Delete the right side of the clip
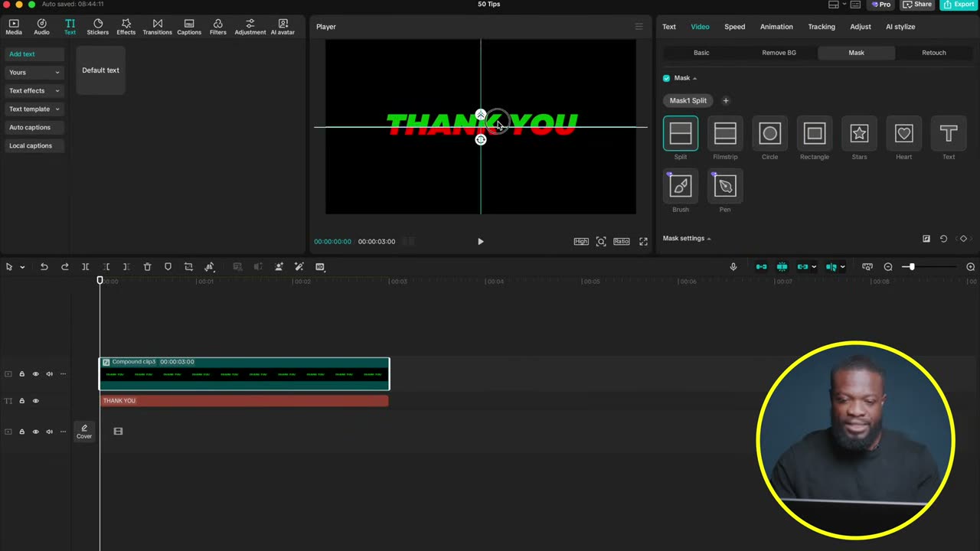This screenshot has width=980, height=551. point(126,267)
